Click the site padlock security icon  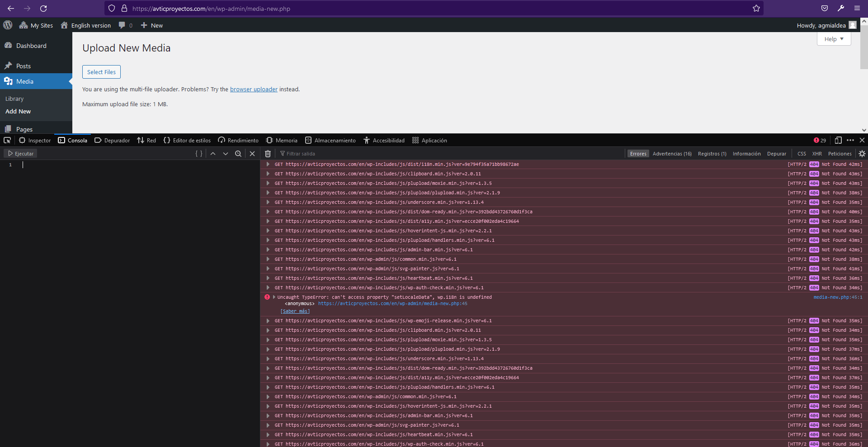point(124,9)
